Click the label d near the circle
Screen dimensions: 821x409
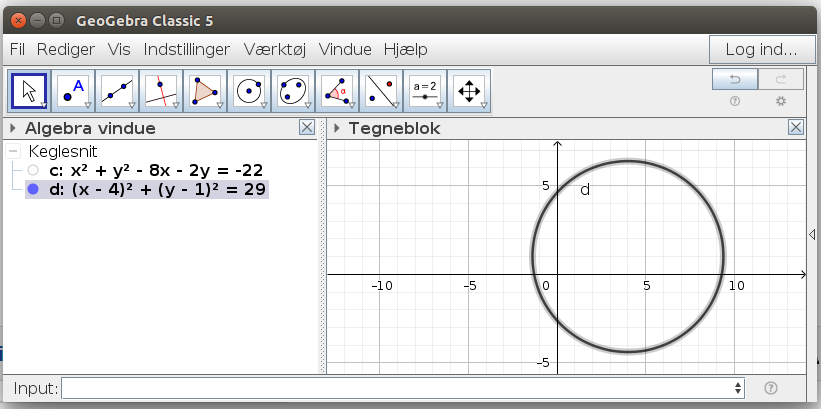[x=585, y=190]
